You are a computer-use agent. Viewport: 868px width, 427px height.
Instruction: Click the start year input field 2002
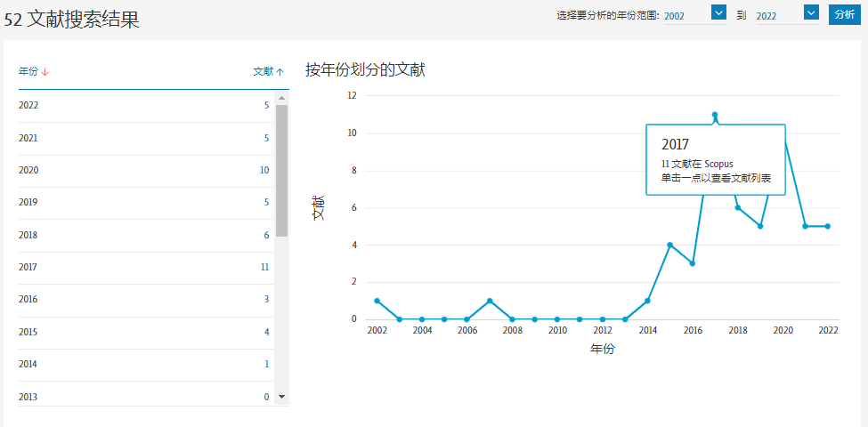[685, 15]
